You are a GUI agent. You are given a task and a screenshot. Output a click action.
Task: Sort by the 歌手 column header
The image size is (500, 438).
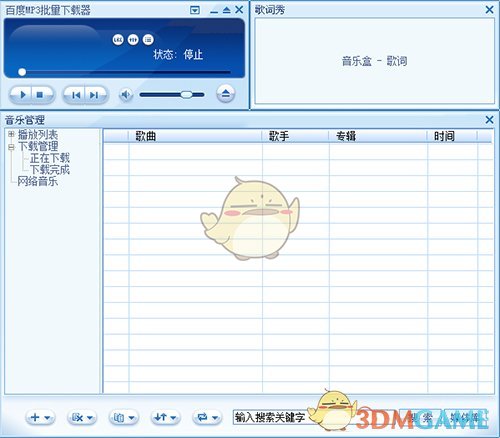point(296,136)
